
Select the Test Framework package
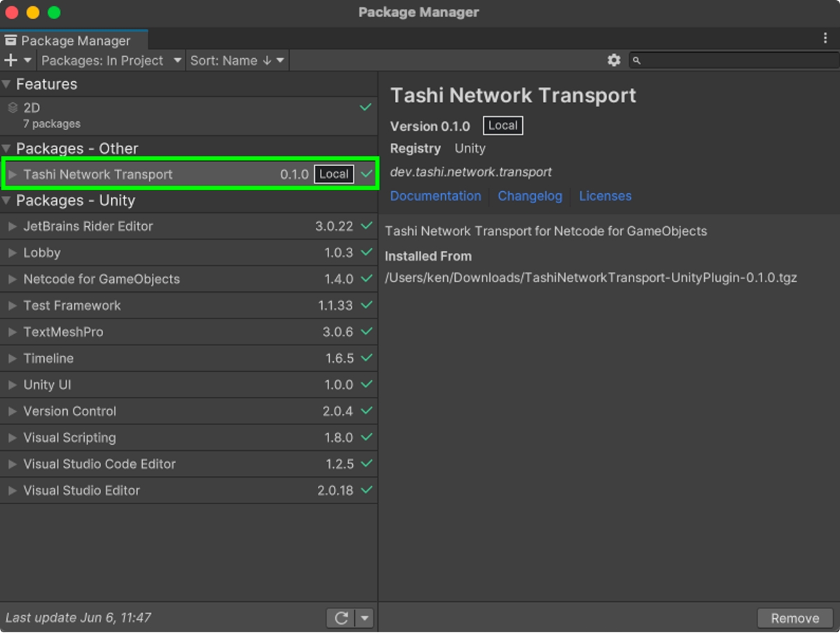click(189, 305)
